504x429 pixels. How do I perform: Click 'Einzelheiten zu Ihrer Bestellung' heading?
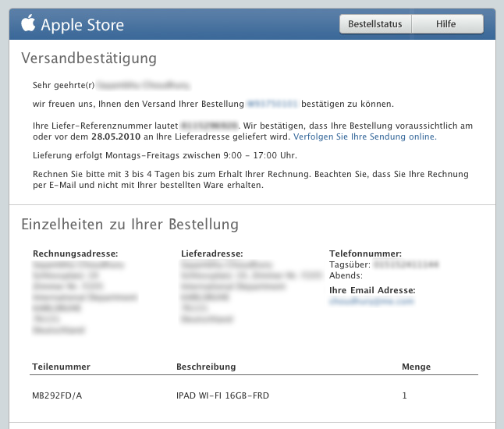130,225
